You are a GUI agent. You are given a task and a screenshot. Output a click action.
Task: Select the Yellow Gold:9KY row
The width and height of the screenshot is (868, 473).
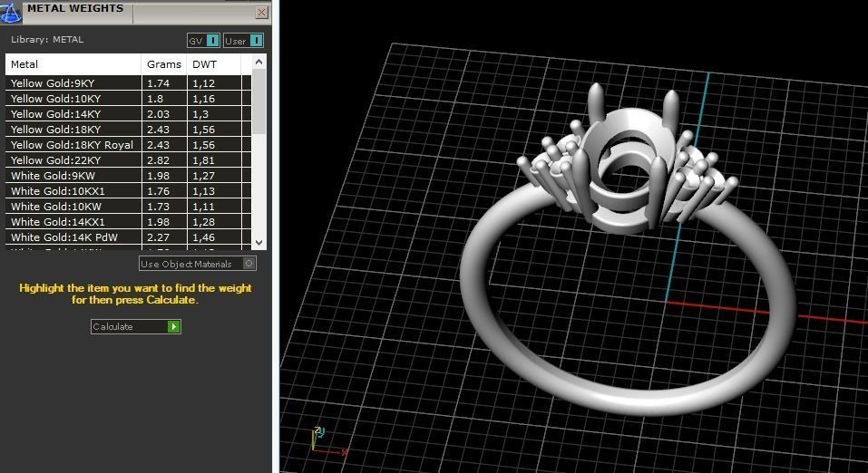click(128, 83)
